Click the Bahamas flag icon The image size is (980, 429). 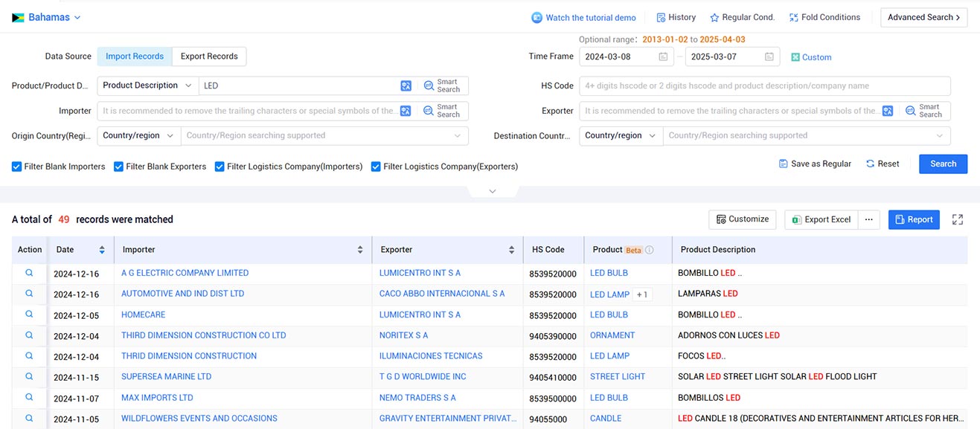click(18, 17)
